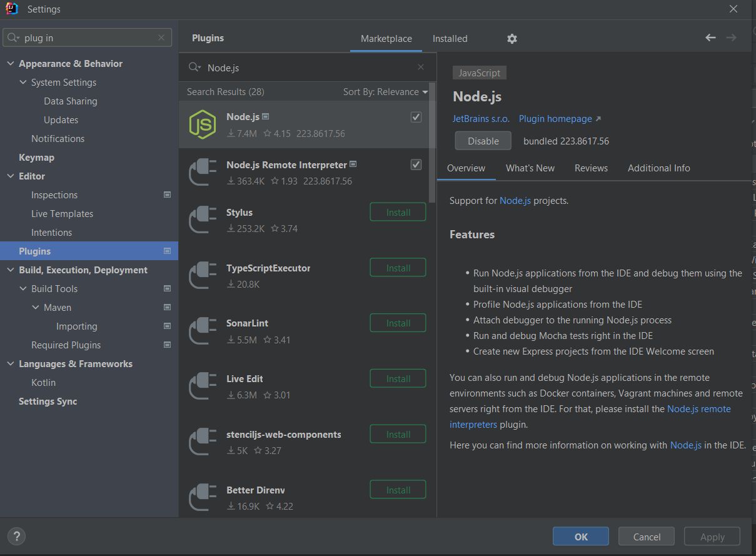756x556 pixels.
Task: Select Live Templates under Editor
Action: (x=62, y=213)
